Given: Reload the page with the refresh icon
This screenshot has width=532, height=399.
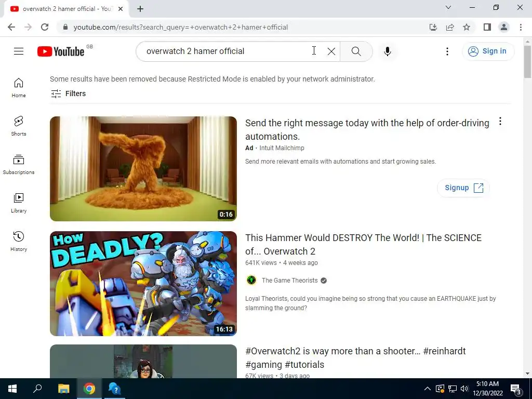Looking at the screenshot, I should click(45, 27).
